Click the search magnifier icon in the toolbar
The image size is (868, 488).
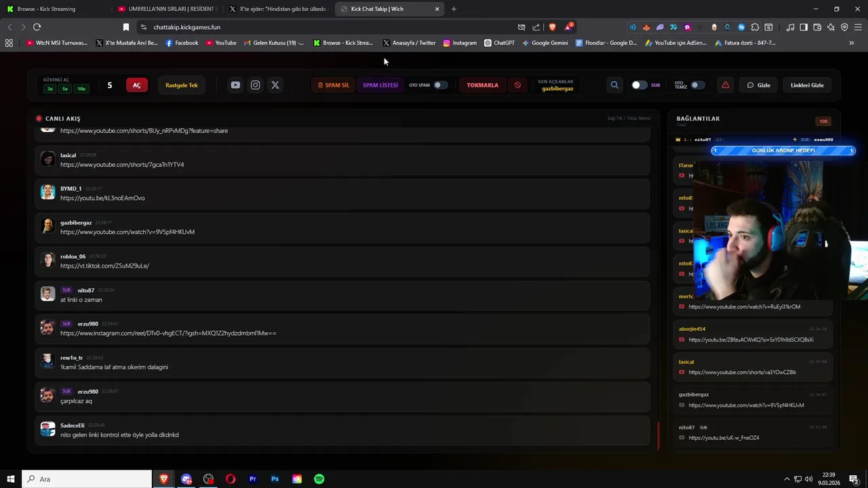614,85
